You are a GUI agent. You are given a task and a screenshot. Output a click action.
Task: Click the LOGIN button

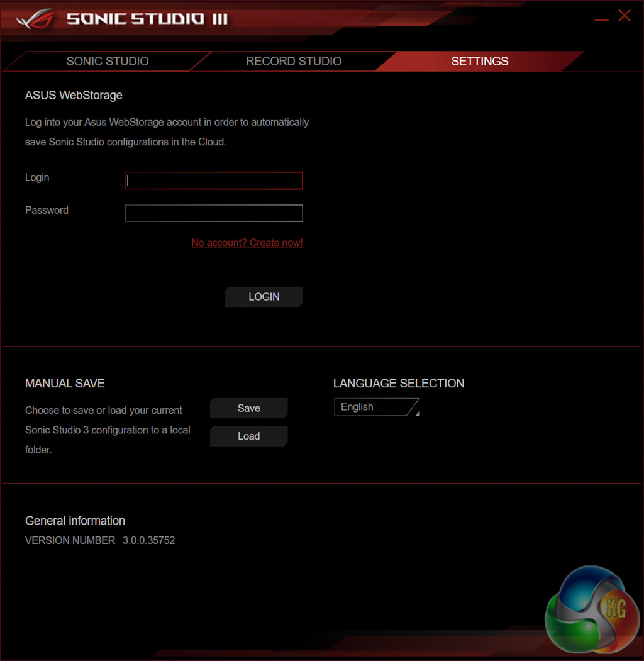(264, 297)
